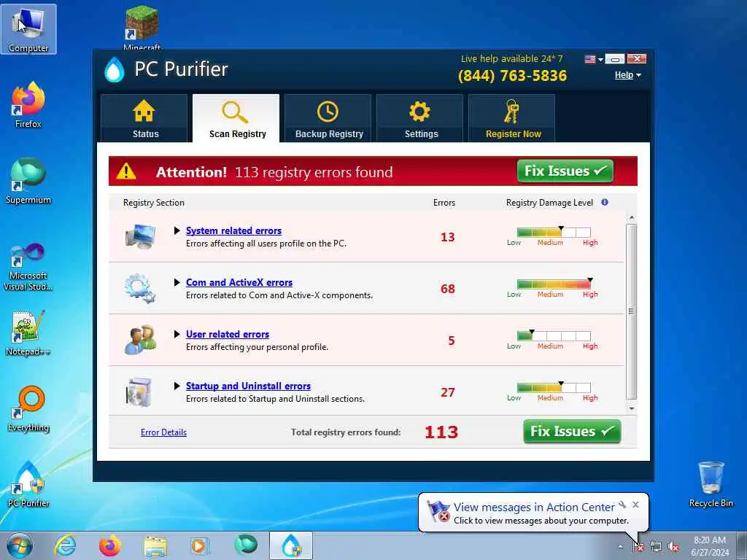Viewport: 747px width, 560px height.
Task: Launch Firefox from the desktop shortcut
Action: 28,105
